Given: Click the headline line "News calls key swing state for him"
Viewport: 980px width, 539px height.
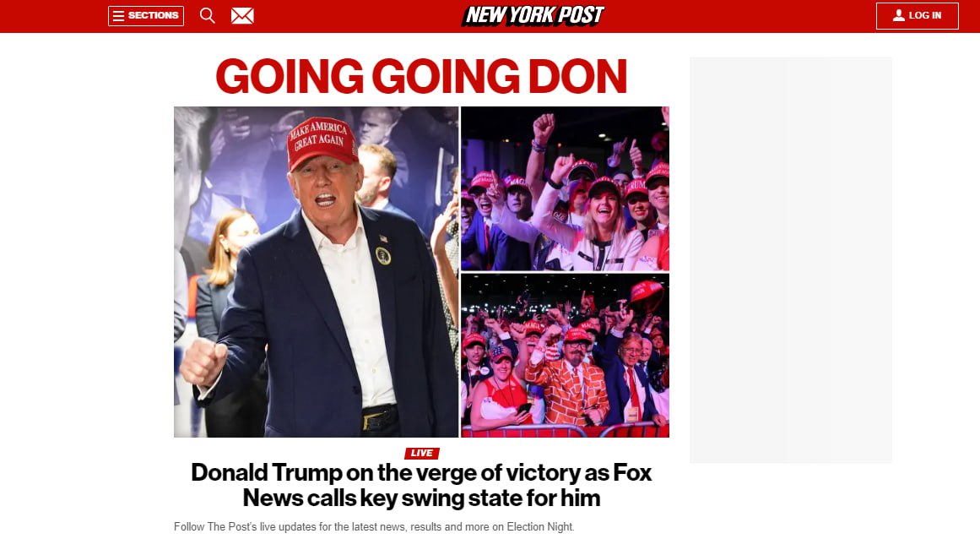Looking at the screenshot, I should (x=421, y=498).
